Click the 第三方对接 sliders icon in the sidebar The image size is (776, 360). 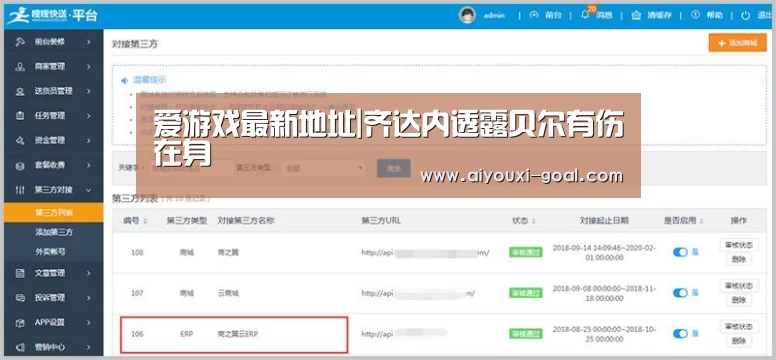coord(20,190)
